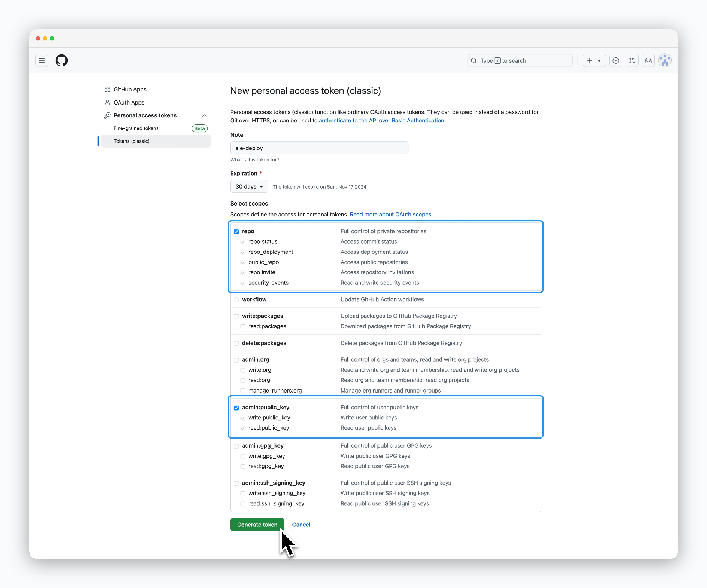This screenshot has width=707, height=588.
Task: Enable the admin:ssh_signing_key checkbox
Action: coord(236,483)
